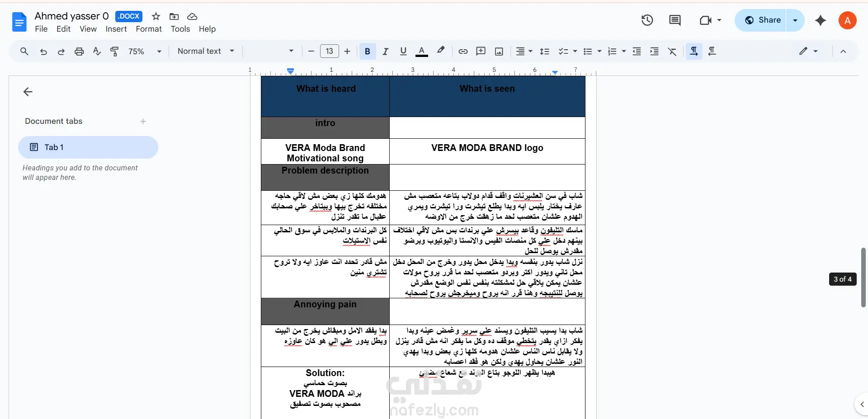Open line and paragraph spacing
This screenshot has width=868, height=419.
[545, 52]
